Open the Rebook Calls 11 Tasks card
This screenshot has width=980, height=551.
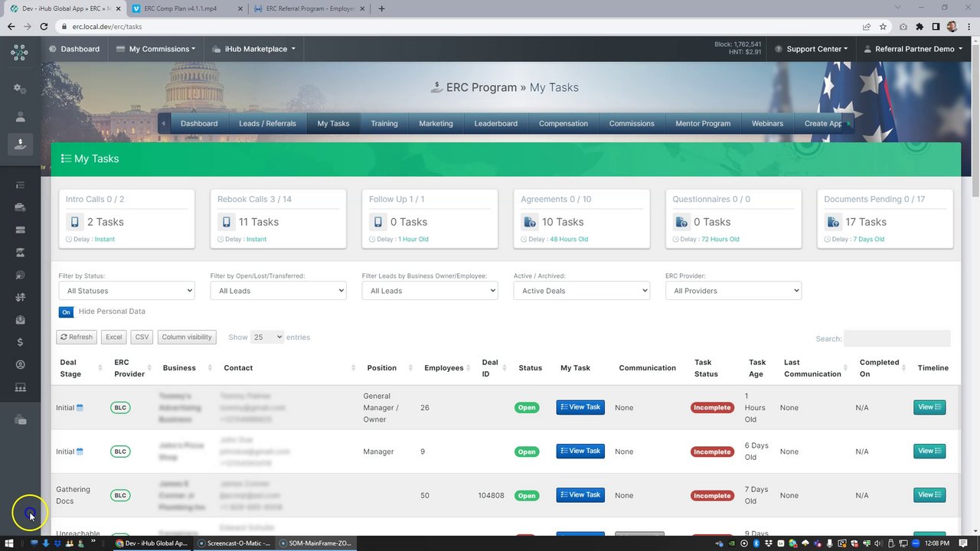pos(278,219)
